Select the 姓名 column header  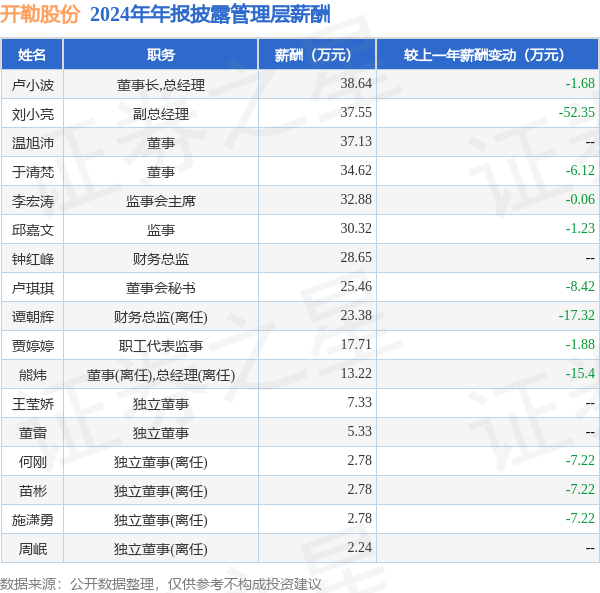[32, 55]
